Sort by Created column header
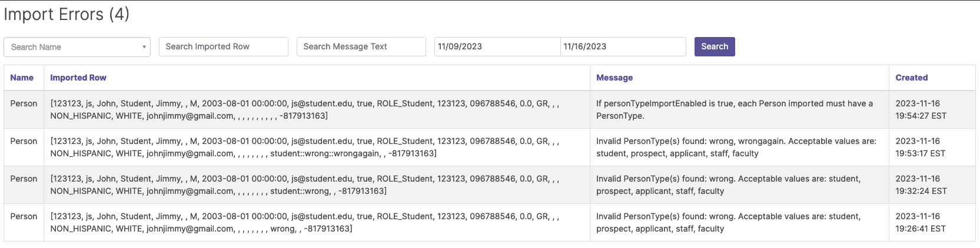Screen dimensions: 980x248 911,78
